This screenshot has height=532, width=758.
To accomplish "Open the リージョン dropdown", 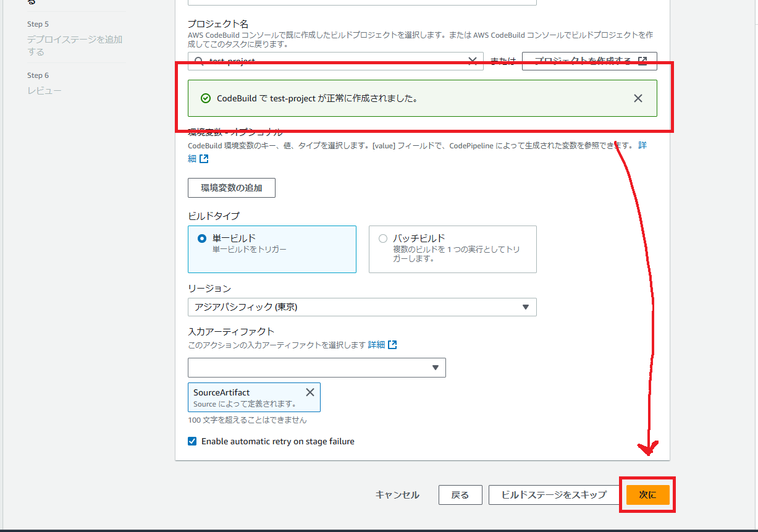I will 526,306.
